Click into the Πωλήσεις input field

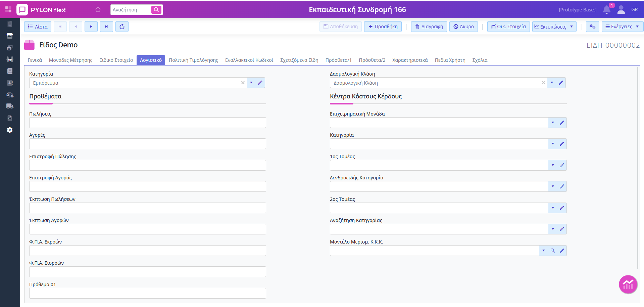tap(147, 123)
